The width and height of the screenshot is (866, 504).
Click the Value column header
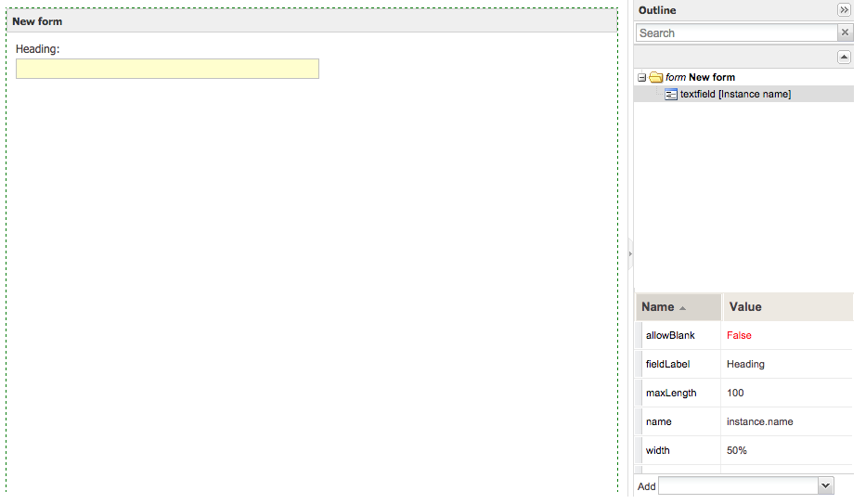[x=745, y=307]
